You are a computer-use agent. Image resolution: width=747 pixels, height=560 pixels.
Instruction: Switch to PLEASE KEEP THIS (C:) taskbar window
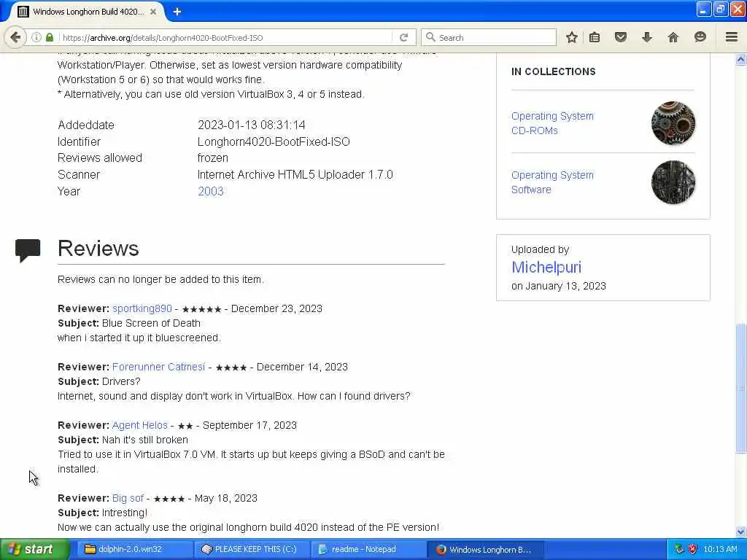tap(252, 549)
